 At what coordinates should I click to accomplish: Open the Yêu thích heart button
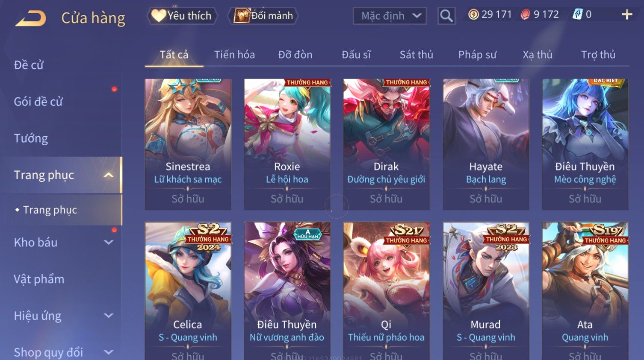[x=182, y=16]
